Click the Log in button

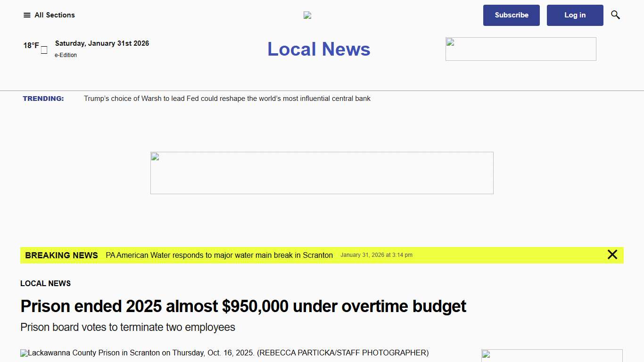click(575, 15)
